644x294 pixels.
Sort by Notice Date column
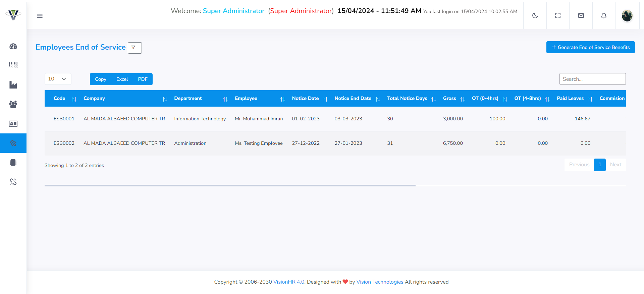pyautogui.click(x=309, y=99)
